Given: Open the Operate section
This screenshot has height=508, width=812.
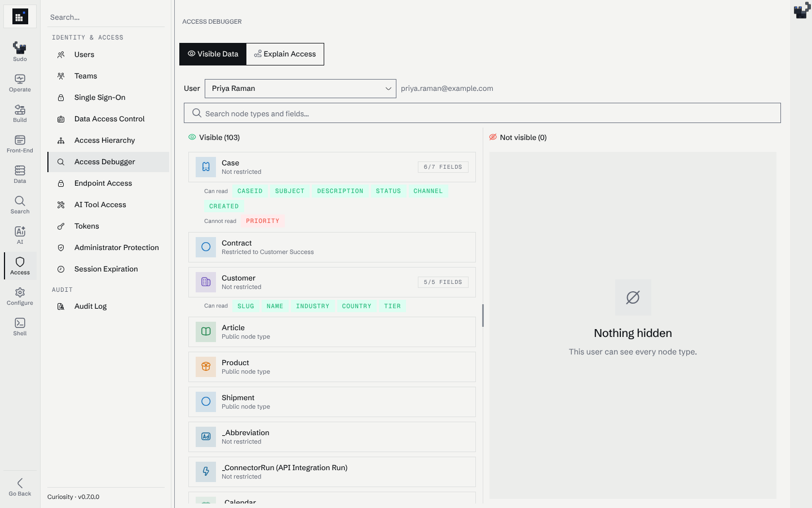Looking at the screenshot, I should [x=20, y=83].
